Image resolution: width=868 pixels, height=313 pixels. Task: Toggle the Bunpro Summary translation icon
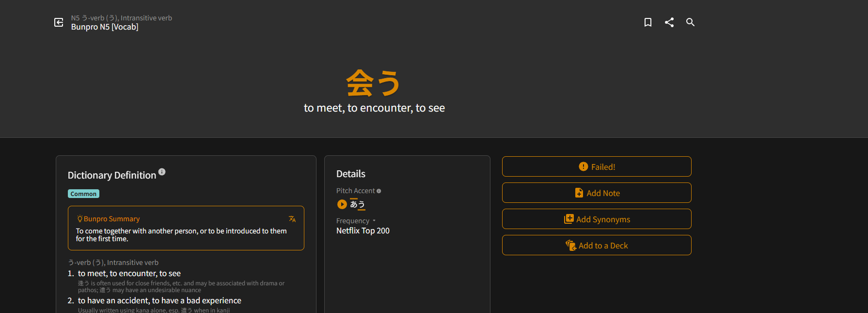(x=292, y=219)
